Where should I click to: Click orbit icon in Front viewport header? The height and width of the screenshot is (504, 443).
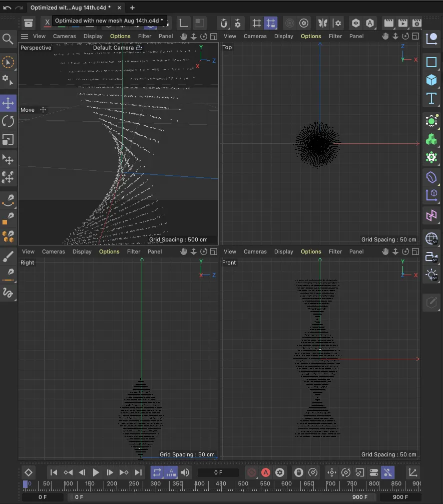(x=405, y=251)
